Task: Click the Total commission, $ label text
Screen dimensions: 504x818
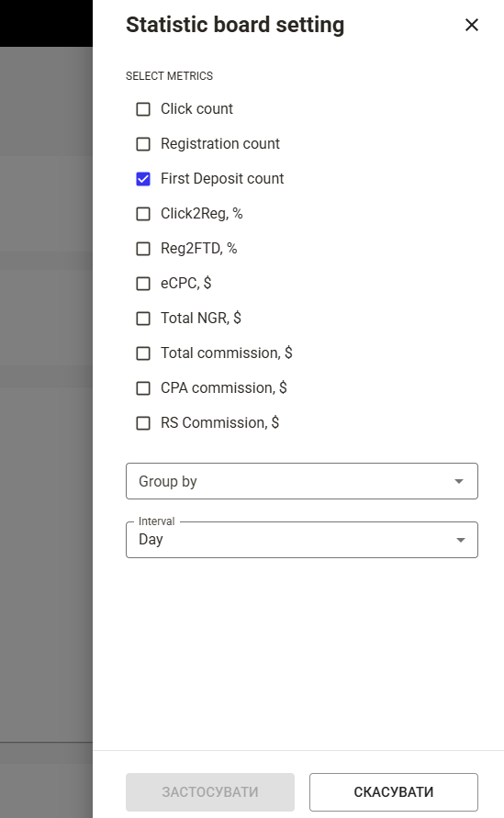Action: pyautogui.click(x=227, y=353)
